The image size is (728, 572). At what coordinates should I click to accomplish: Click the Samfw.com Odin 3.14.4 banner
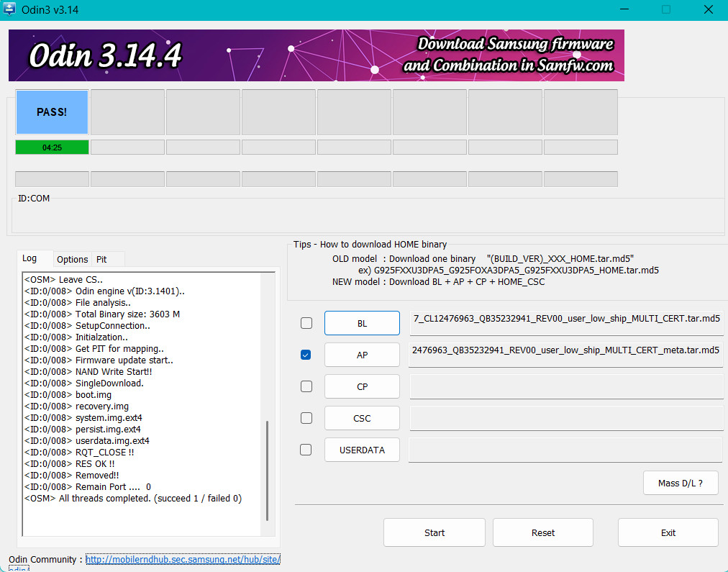[317, 55]
